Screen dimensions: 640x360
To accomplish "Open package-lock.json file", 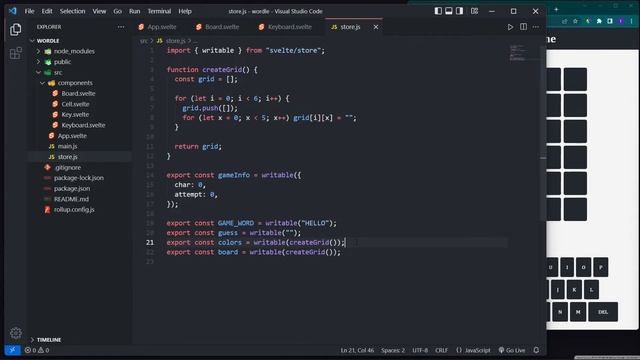I will pos(78,178).
